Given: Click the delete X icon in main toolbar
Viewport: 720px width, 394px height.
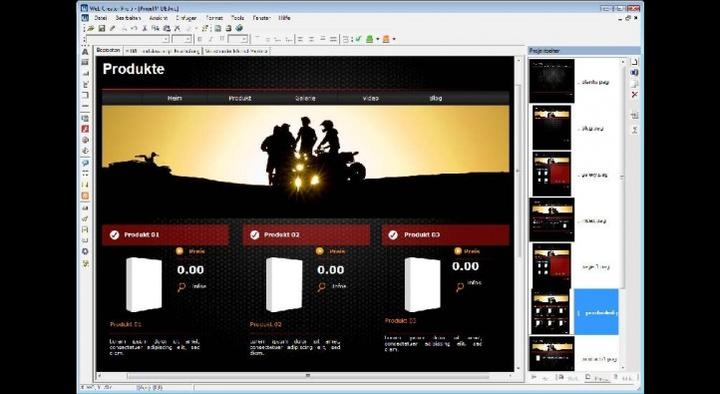Looking at the screenshot, I should (177, 28).
